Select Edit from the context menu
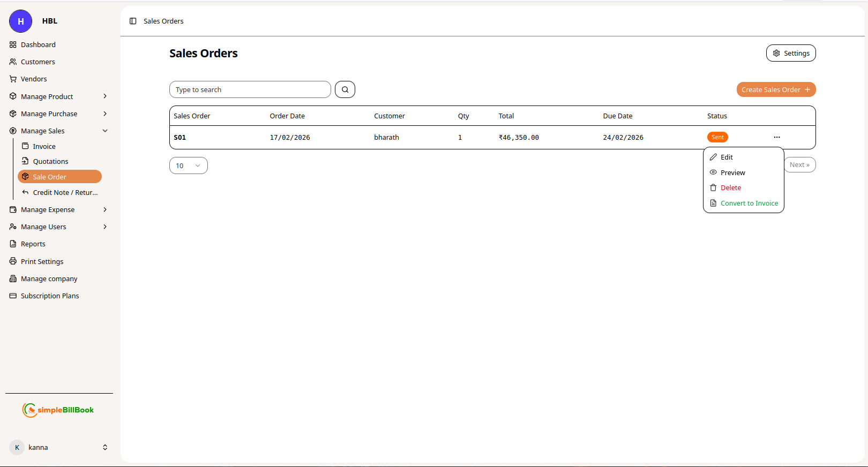868x467 pixels. 727,157
